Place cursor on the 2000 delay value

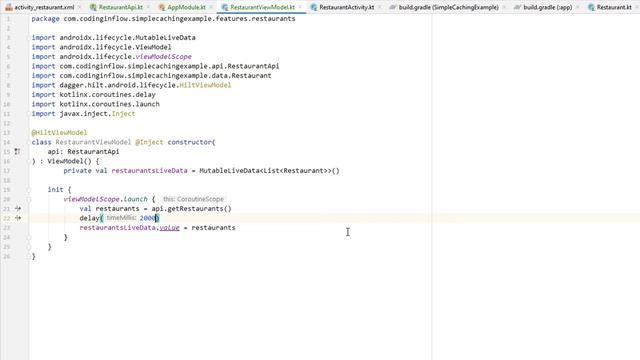coord(147,218)
